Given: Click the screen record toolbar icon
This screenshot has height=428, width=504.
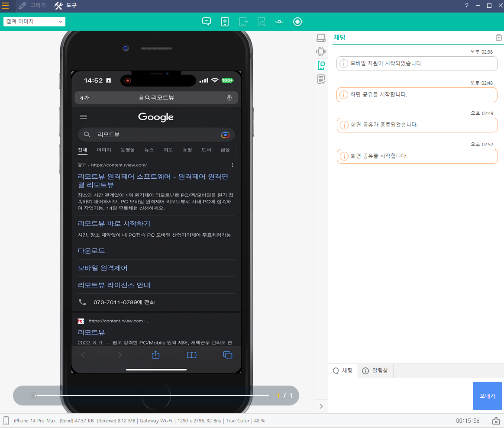Looking at the screenshot, I should coord(297,22).
